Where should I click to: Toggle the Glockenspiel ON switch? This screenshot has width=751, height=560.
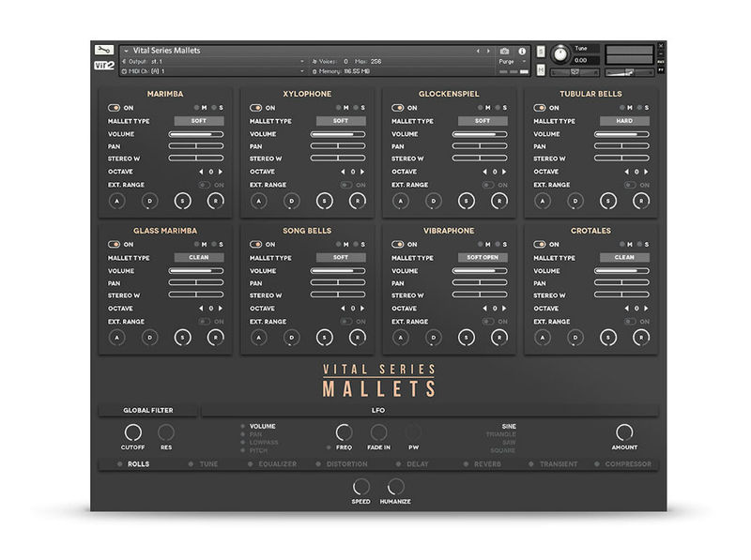click(397, 108)
